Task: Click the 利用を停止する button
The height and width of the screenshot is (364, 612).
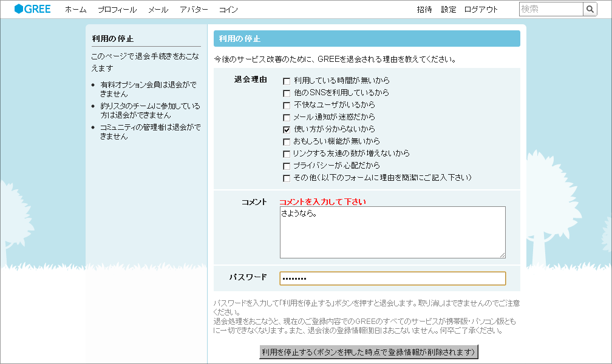Action: [369, 352]
